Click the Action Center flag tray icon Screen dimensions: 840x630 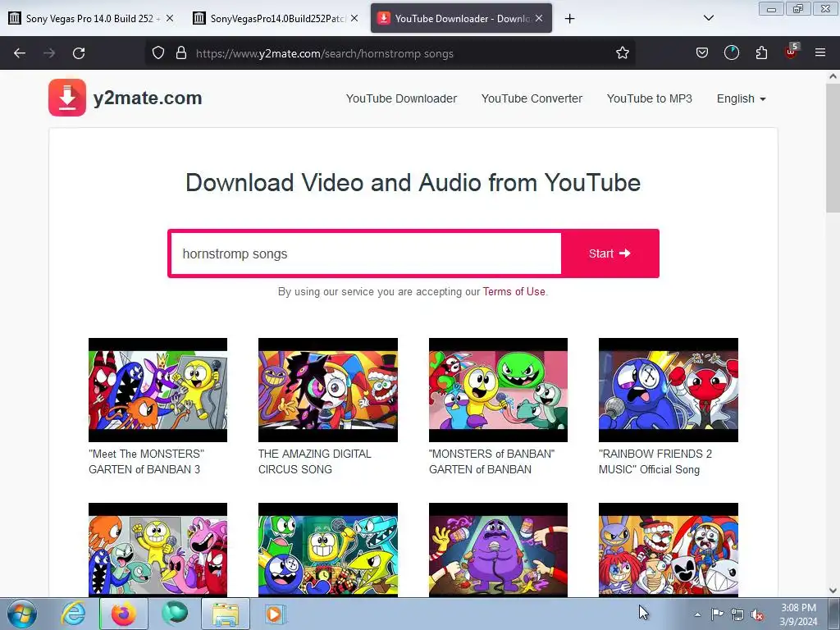coord(717,614)
